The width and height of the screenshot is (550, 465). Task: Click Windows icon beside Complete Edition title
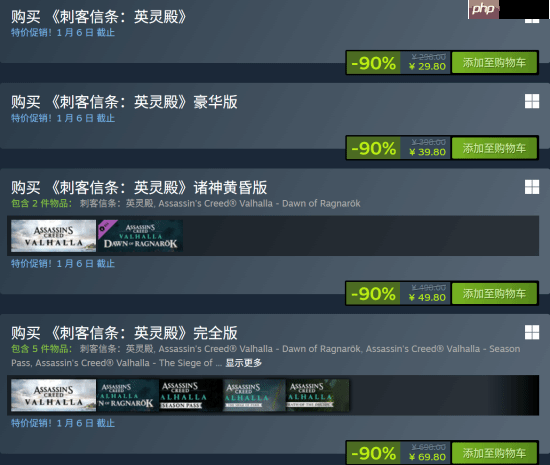[532, 332]
